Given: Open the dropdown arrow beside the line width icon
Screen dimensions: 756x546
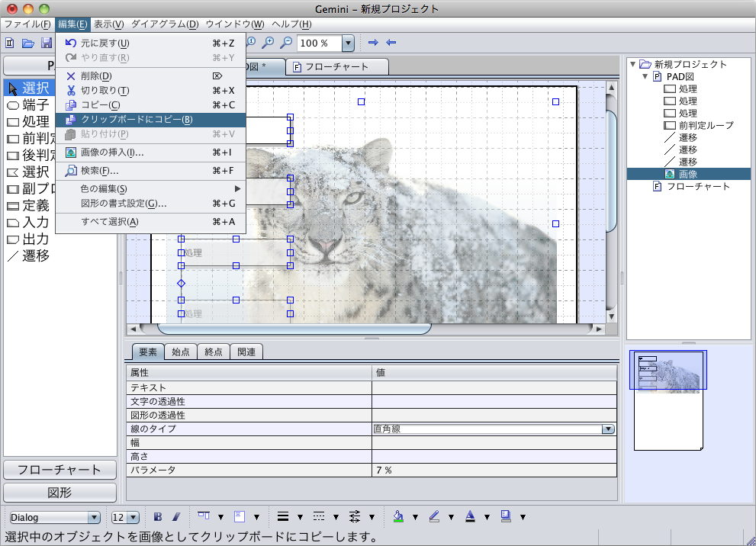Looking at the screenshot, I should point(300,517).
